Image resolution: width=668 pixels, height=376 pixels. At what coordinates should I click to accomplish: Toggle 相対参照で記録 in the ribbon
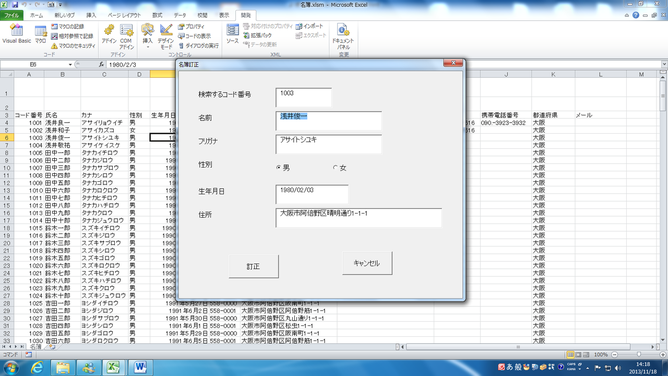click(72, 36)
